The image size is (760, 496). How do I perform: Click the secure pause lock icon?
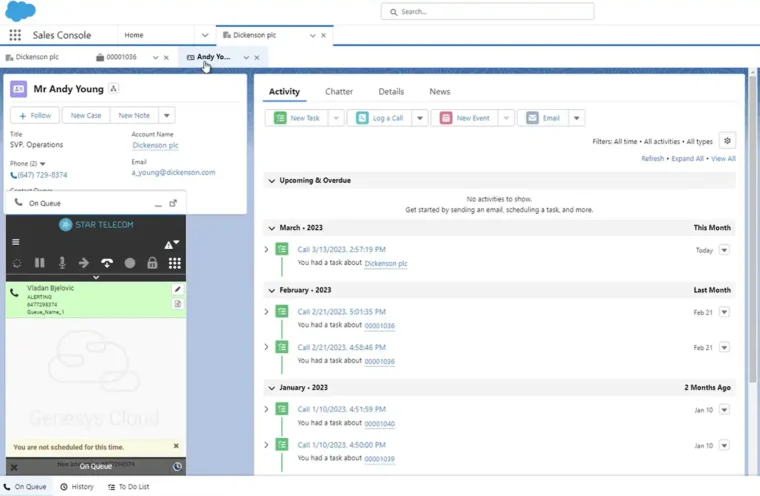click(152, 263)
